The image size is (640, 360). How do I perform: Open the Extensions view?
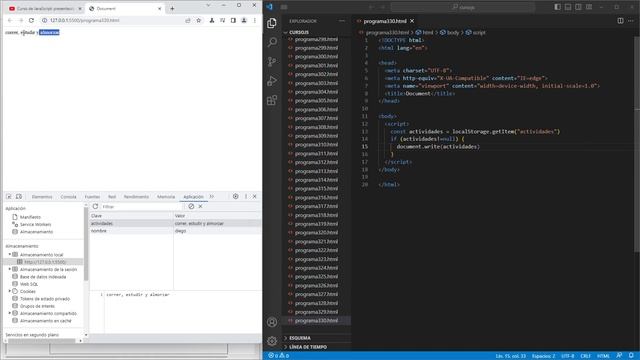click(x=272, y=100)
